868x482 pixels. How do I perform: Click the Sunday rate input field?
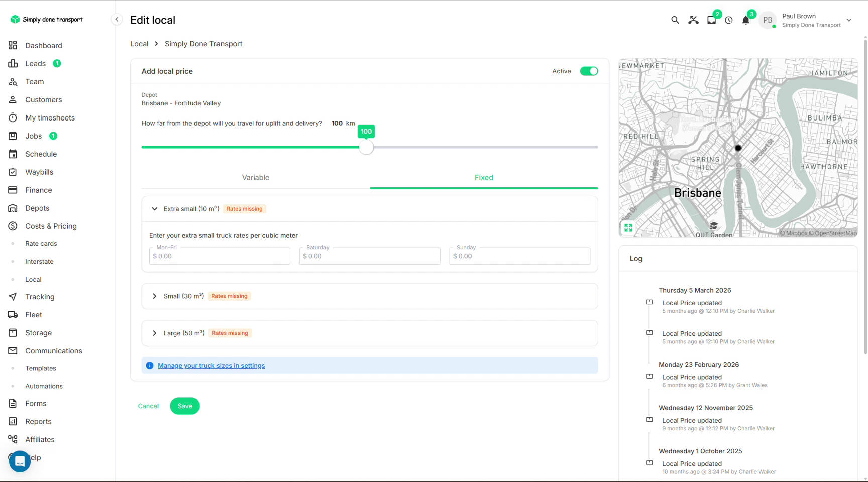click(519, 256)
